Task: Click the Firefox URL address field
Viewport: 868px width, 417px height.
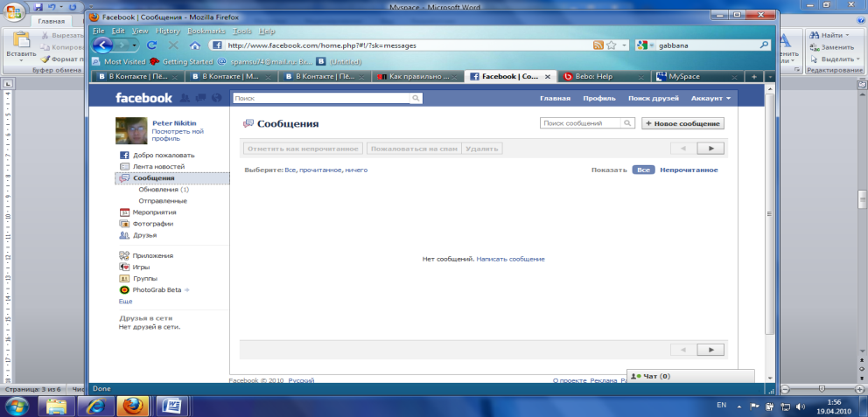Action: click(407, 45)
